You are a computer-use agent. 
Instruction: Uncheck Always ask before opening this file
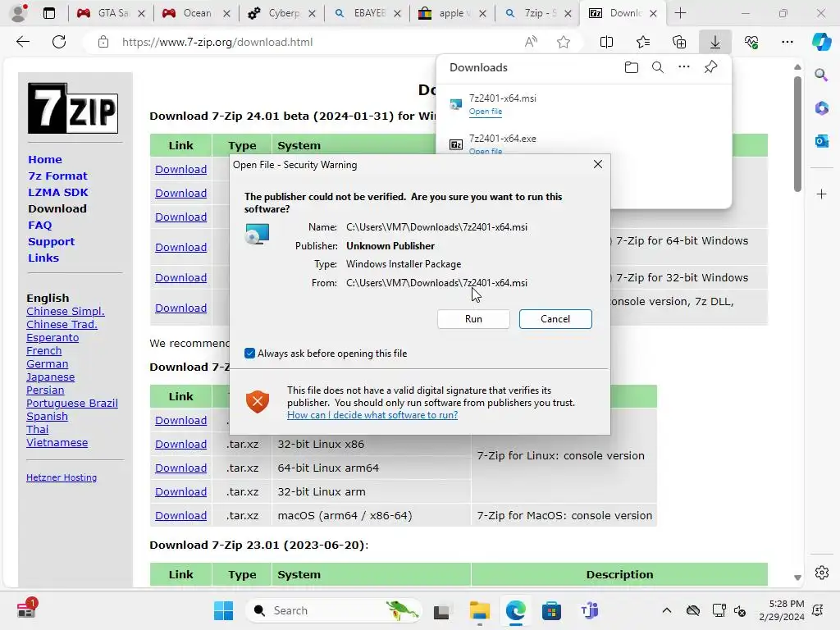point(249,353)
